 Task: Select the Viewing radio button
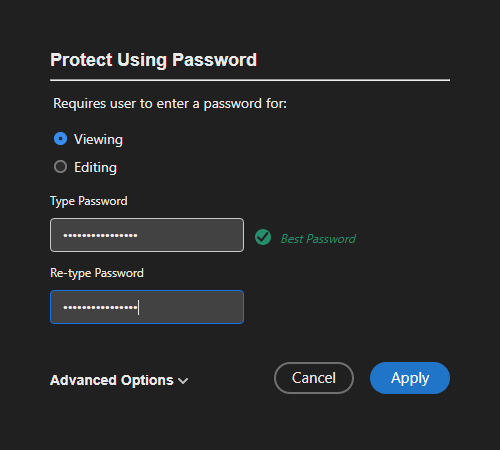tap(60, 139)
